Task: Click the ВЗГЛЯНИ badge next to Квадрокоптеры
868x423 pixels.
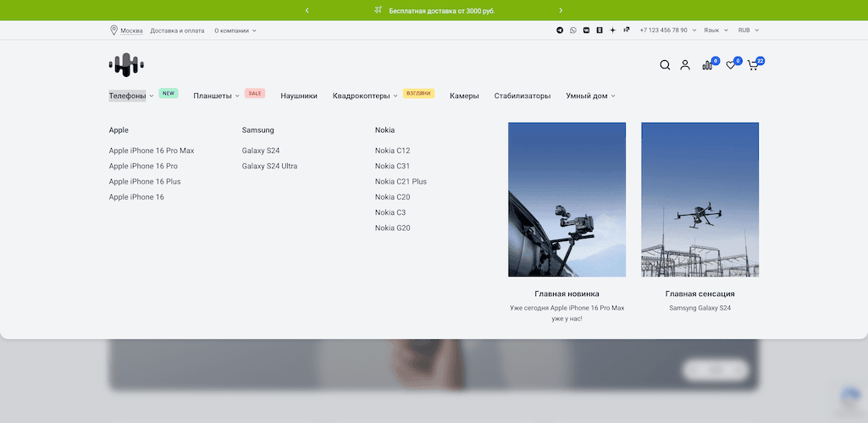Action: [418, 93]
